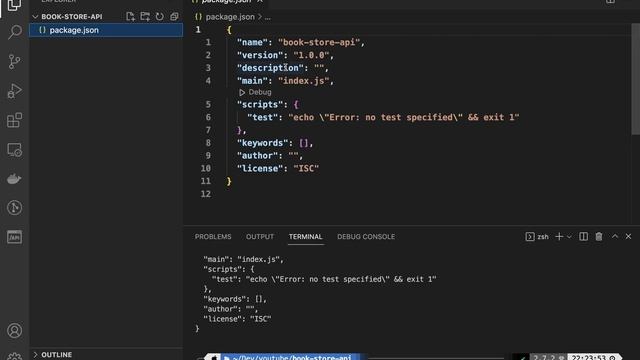
Task: Open the Extensions view
Action: (x=15, y=120)
